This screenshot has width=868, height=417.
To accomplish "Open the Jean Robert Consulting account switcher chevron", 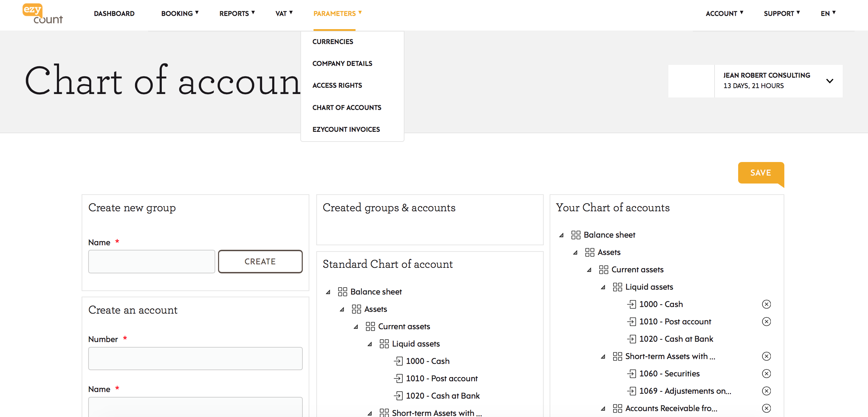I will 830,81.
